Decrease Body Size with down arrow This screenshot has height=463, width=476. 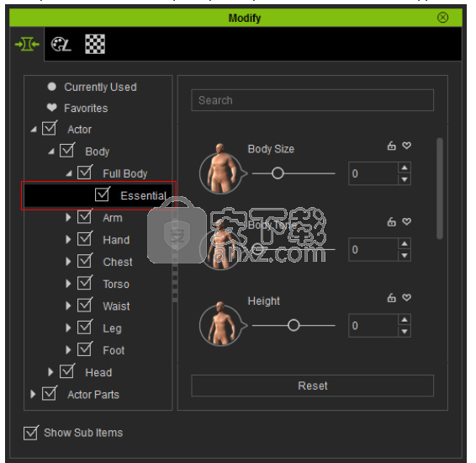point(405,179)
